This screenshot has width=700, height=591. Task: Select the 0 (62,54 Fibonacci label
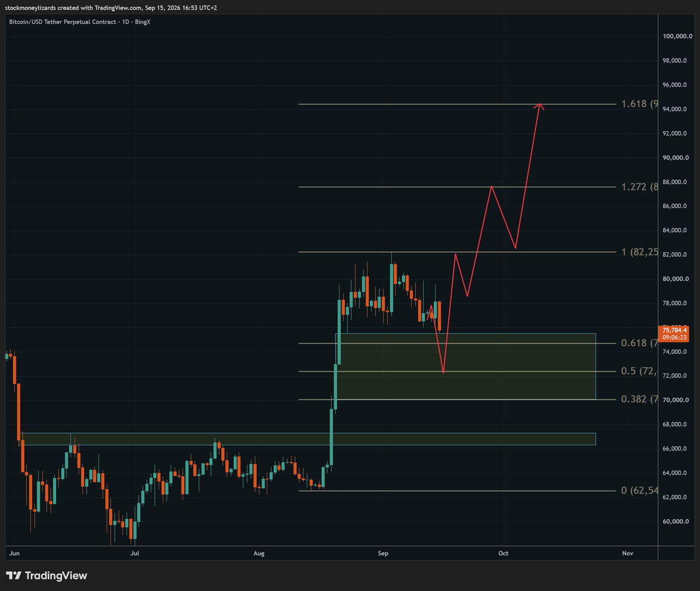click(640, 491)
